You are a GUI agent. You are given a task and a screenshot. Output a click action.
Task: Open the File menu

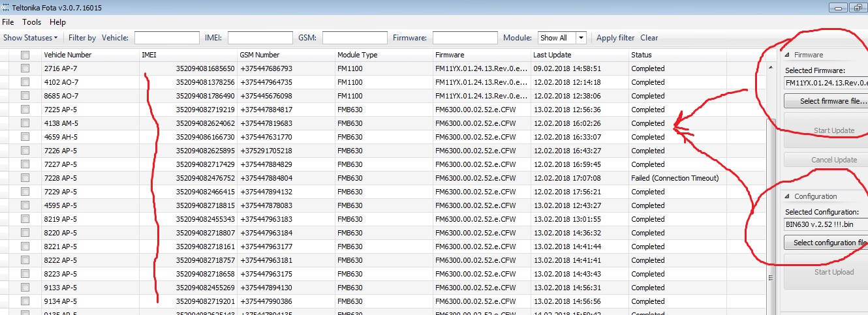click(8, 22)
